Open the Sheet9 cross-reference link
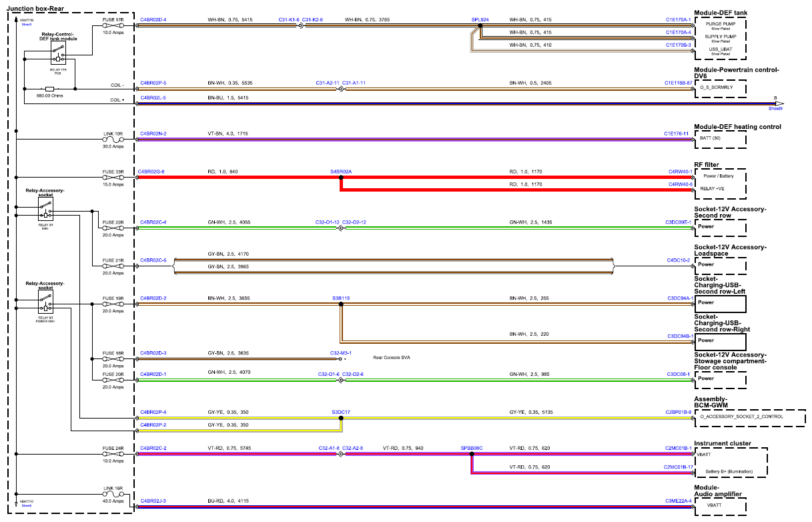 click(x=775, y=108)
